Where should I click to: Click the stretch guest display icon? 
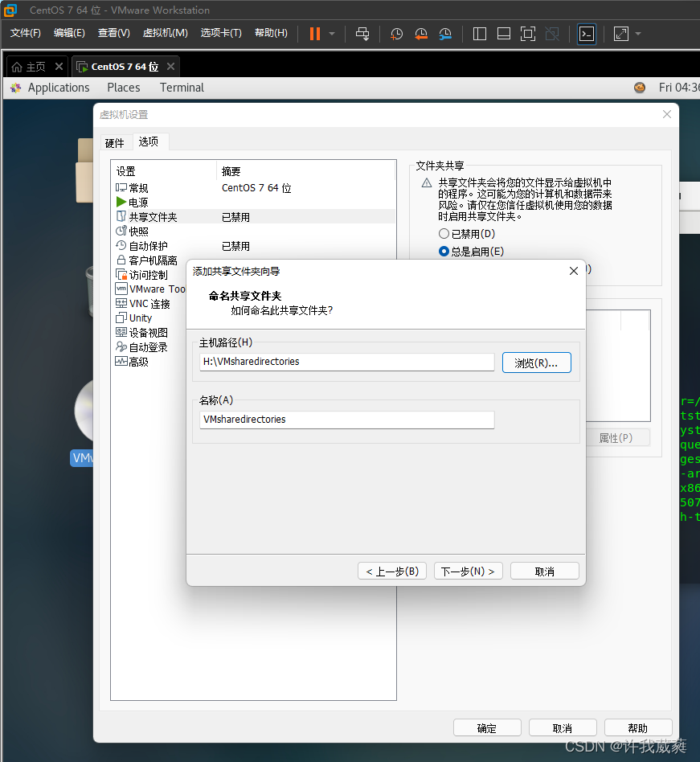pos(620,34)
